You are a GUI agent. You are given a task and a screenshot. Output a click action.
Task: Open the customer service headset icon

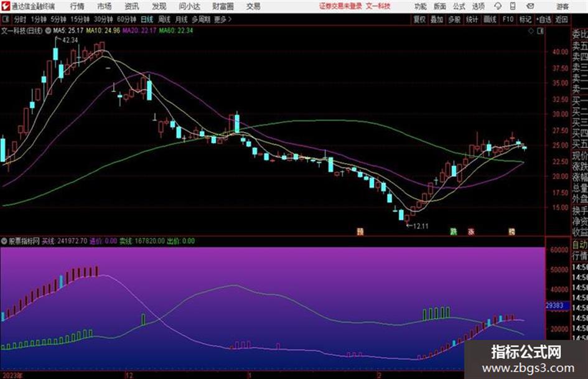(x=498, y=6)
